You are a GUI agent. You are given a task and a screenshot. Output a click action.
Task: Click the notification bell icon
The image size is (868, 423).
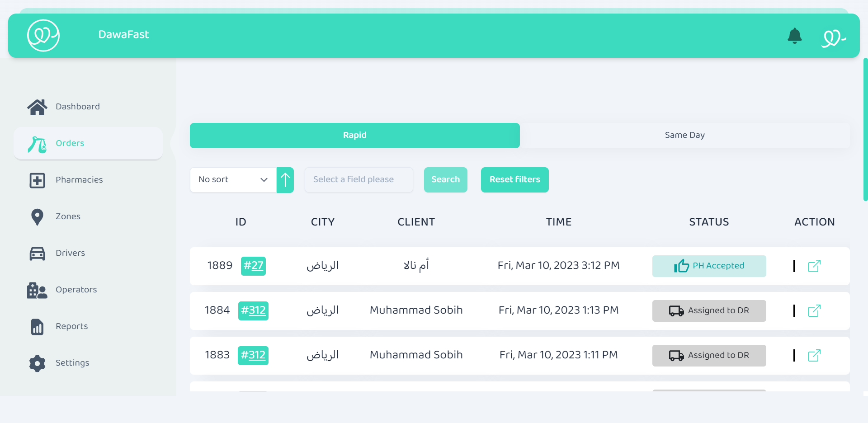pos(794,36)
